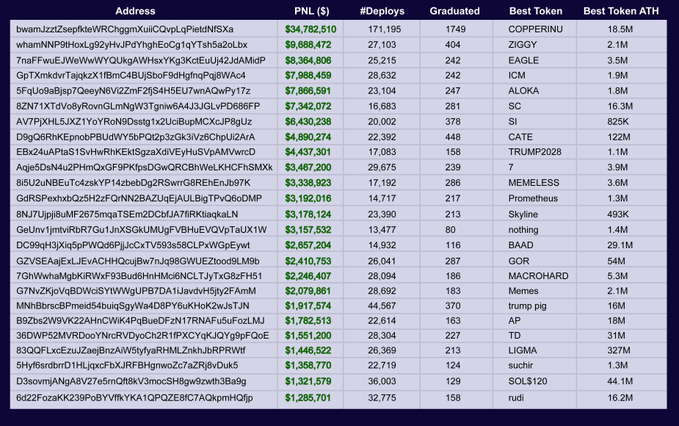This screenshot has height=426, width=679.
Task: Click the BAAD token name
Action: tap(521, 245)
